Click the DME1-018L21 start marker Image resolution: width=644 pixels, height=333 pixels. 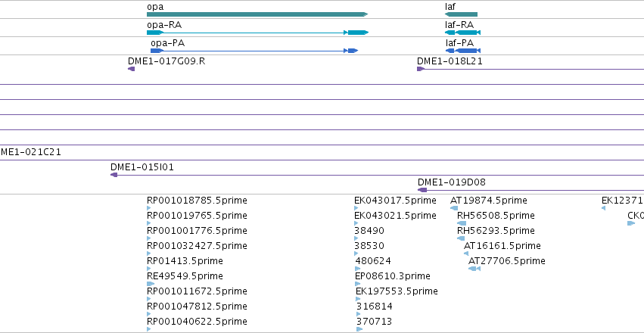[x=420, y=69]
